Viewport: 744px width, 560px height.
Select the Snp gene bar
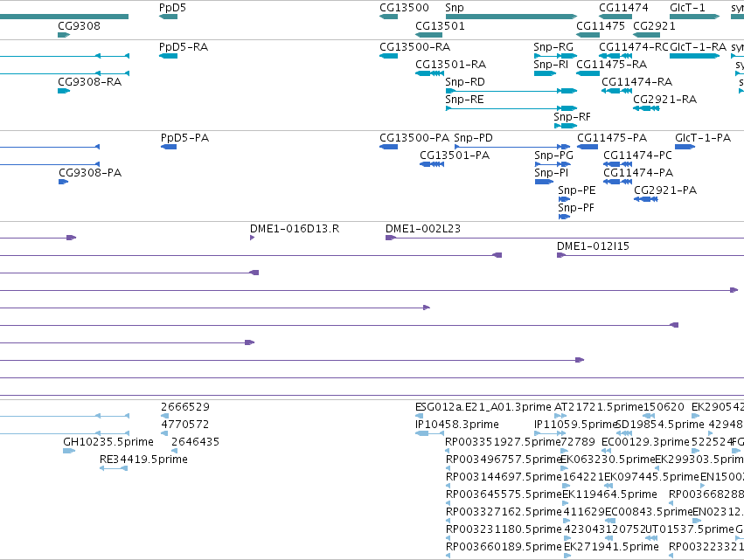(x=511, y=17)
